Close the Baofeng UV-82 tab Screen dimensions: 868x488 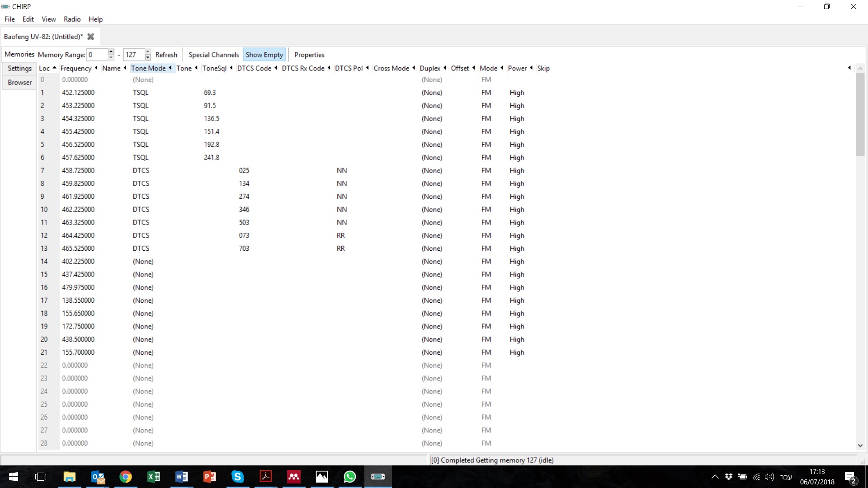click(x=90, y=37)
